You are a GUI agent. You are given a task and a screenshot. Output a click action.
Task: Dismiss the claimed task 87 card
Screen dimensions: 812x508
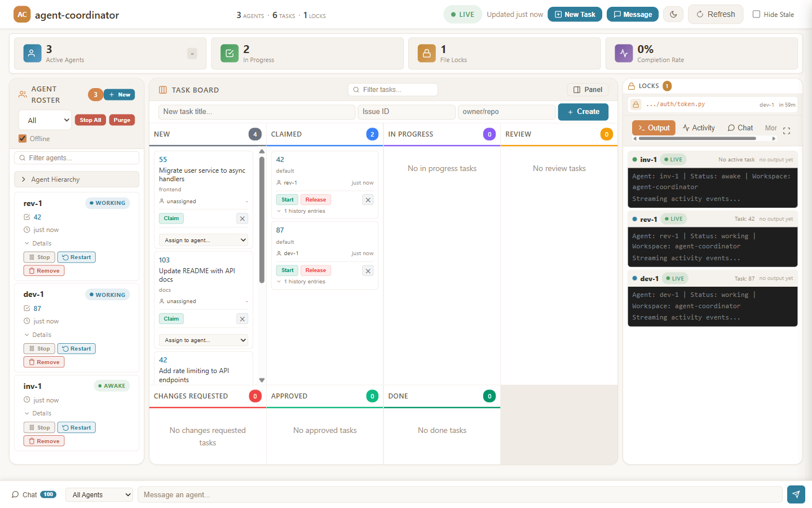[x=368, y=271]
